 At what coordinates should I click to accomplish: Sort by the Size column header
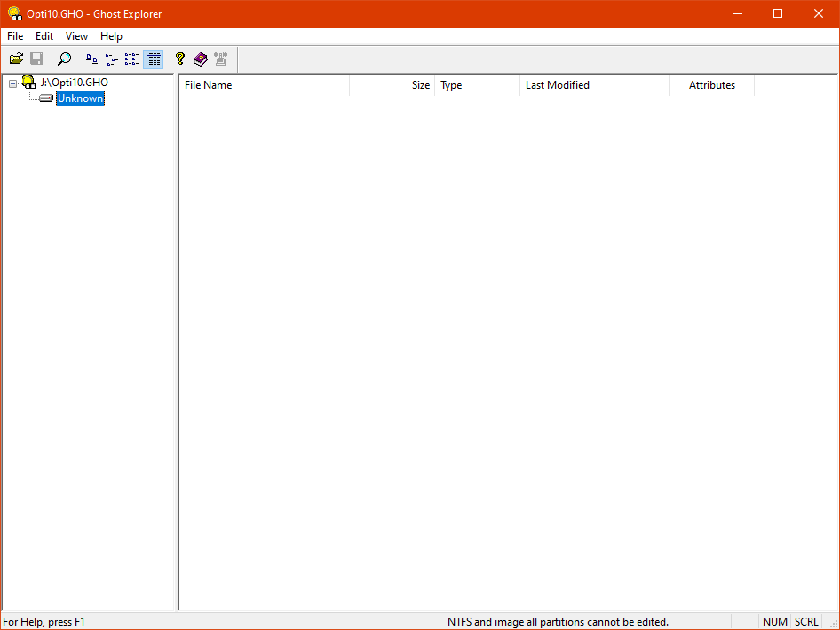tap(392, 85)
